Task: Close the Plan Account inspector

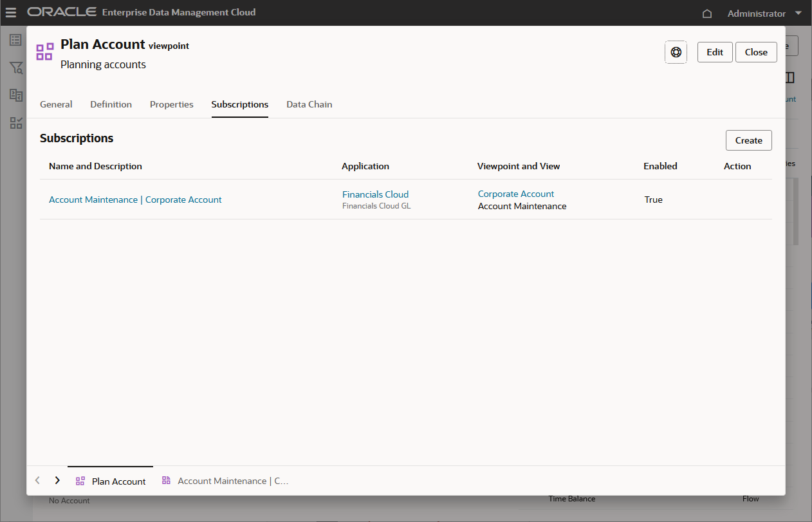Action: (756, 52)
